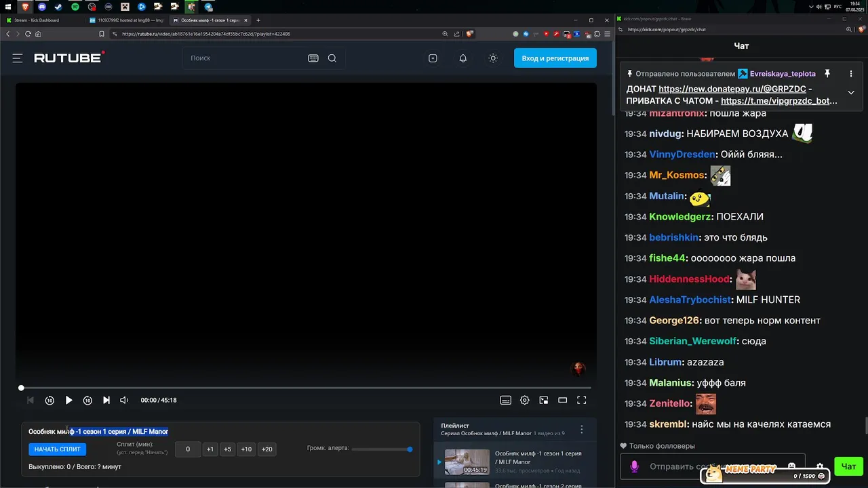Toggle Rutube light/dark theme
868x488 pixels.
493,58
